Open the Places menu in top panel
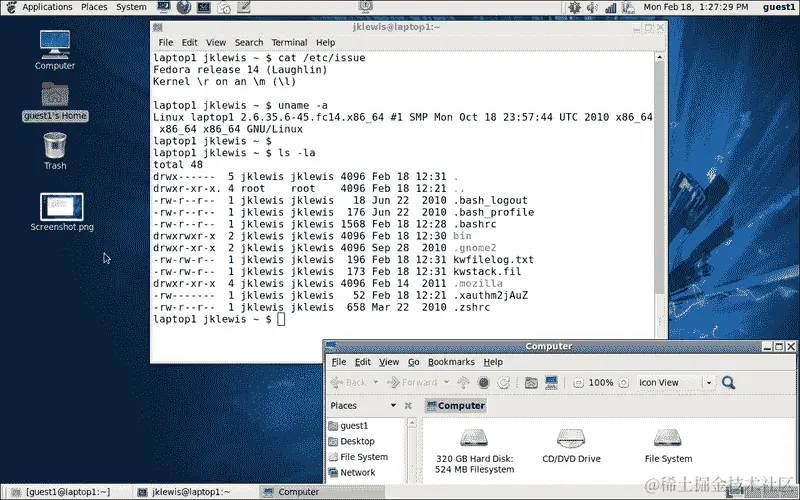This screenshot has width=800, height=500. 94,7
